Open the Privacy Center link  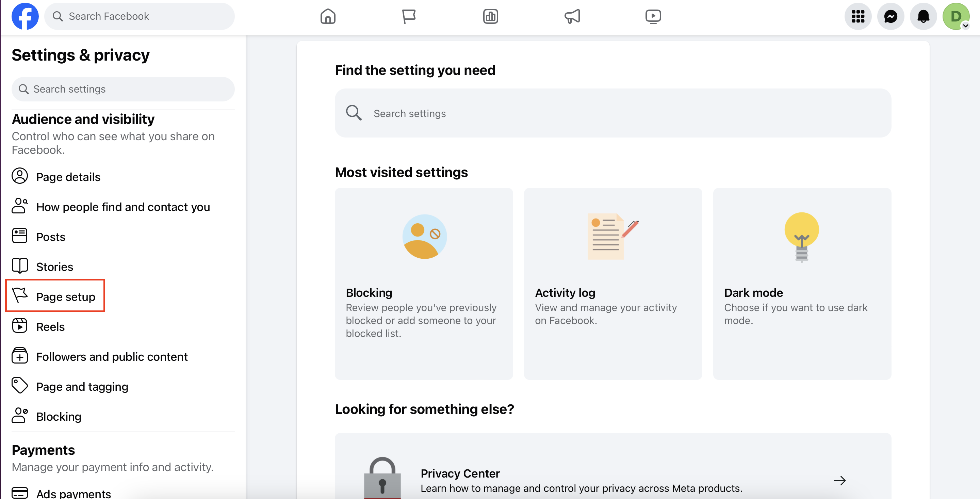click(x=613, y=466)
